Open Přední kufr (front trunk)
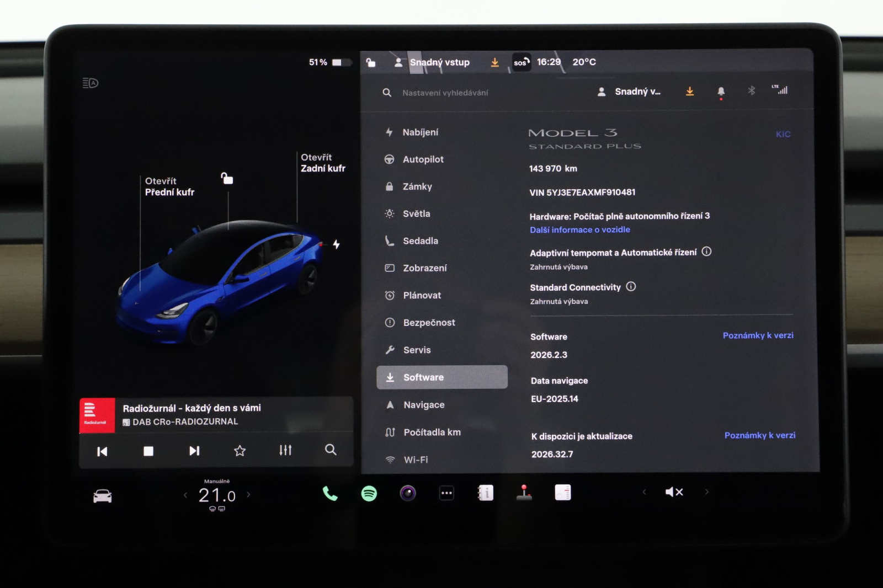883x588 pixels. point(169,186)
